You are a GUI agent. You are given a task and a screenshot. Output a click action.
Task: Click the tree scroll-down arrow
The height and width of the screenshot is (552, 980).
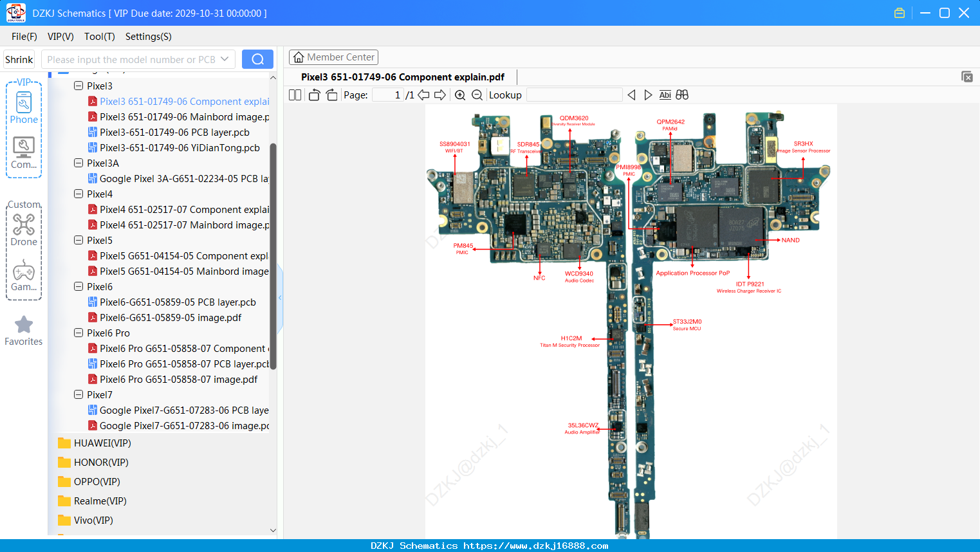(x=273, y=531)
